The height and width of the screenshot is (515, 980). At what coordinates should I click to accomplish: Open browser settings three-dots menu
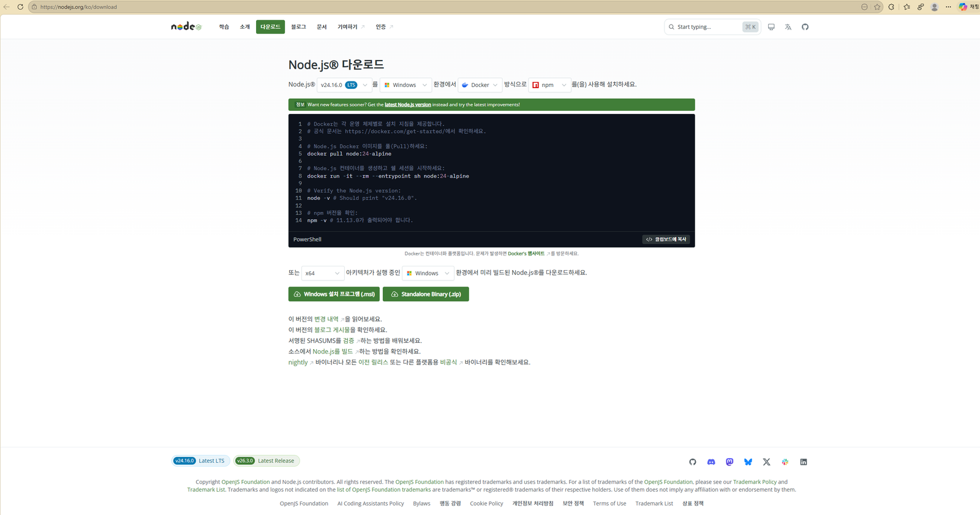click(948, 7)
